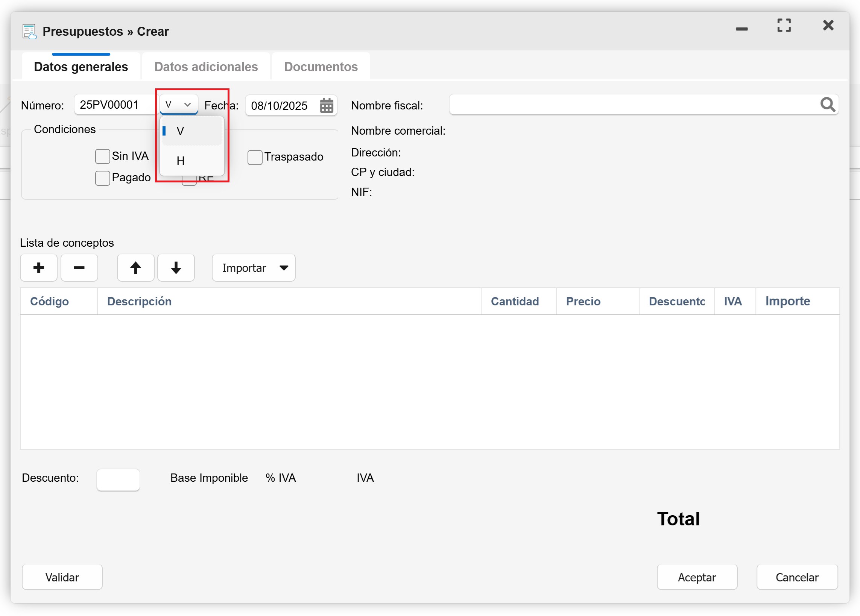Open the calendar picker beside Fecha
860x616 pixels.
click(x=327, y=105)
